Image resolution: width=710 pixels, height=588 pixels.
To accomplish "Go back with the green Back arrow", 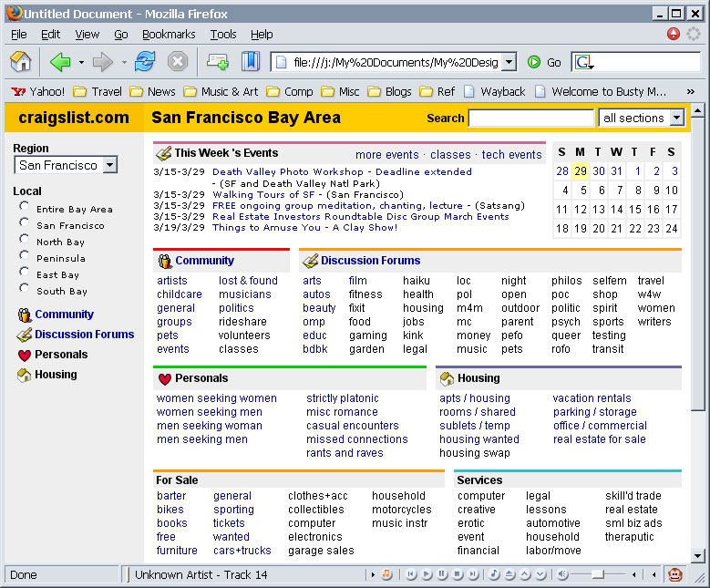I will 60,62.
